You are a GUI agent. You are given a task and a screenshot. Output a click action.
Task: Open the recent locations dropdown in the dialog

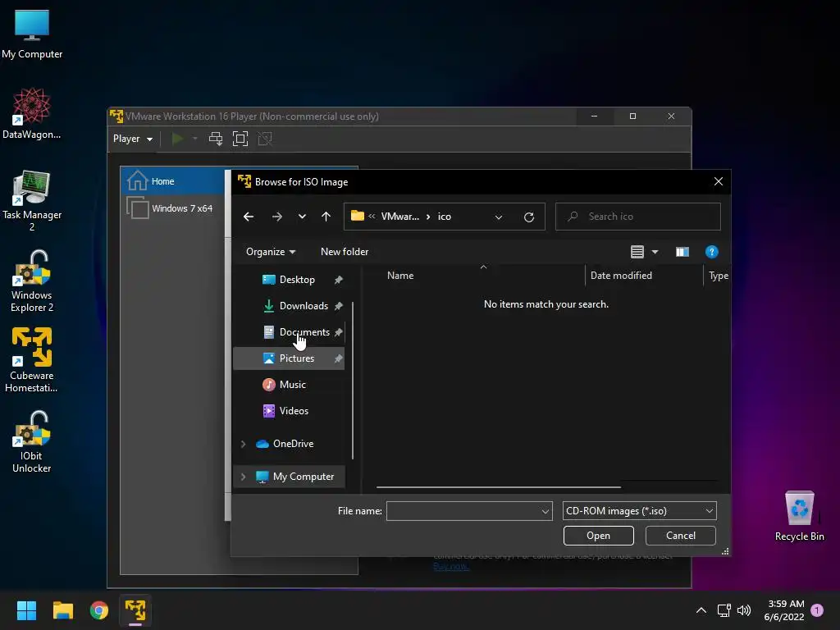point(302,217)
